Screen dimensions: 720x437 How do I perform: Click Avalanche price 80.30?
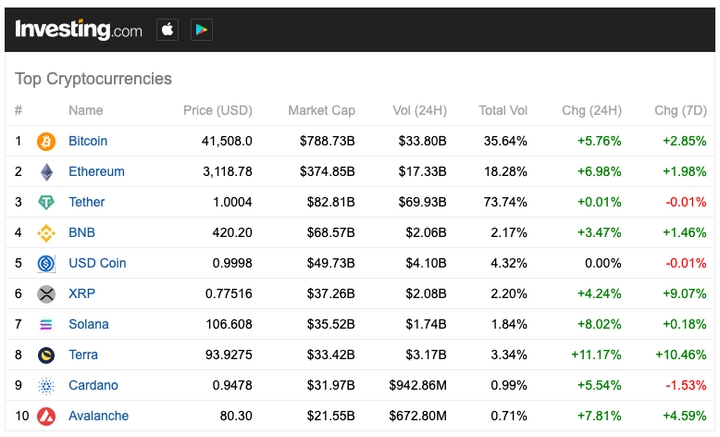pos(236,416)
